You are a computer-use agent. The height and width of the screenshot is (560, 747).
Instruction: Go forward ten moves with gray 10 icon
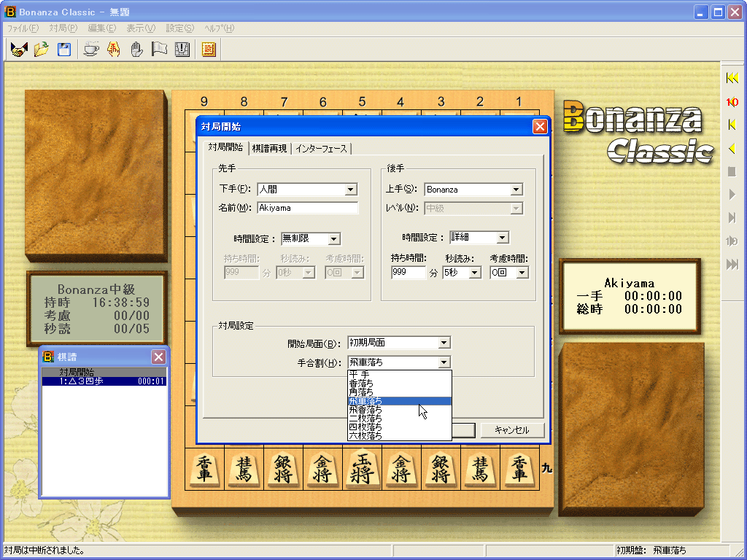[x=732, y=241]
